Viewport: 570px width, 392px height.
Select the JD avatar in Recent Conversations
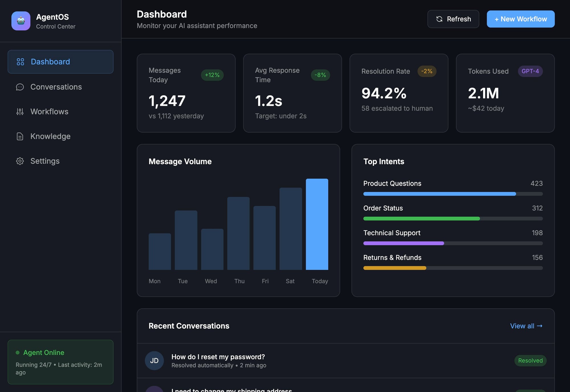[x=154, y=360]
